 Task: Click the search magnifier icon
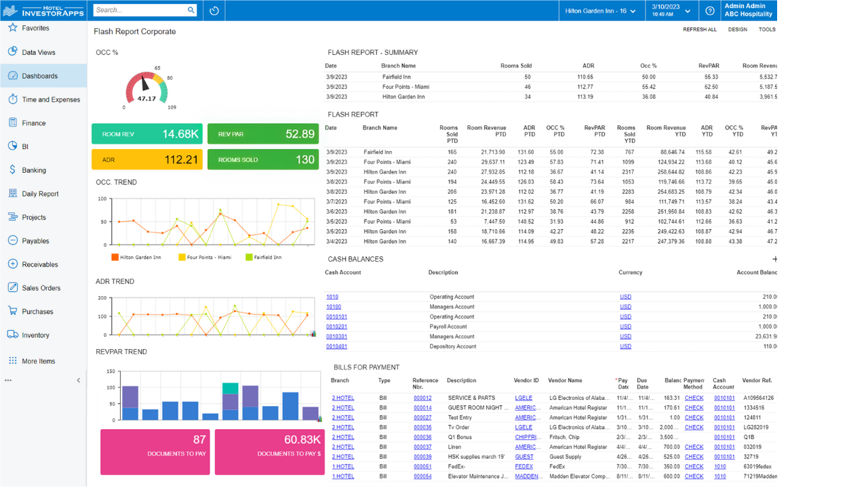click(x=191, y=10)
